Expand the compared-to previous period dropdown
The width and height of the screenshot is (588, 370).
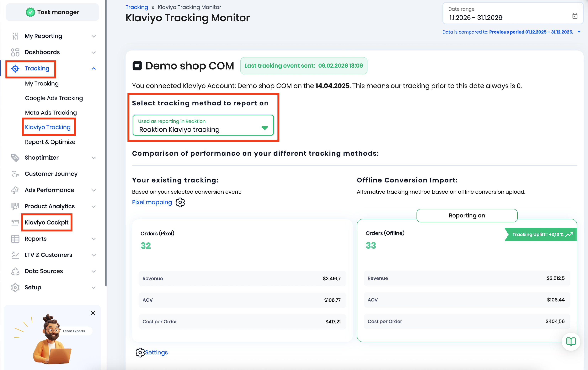tap(579, 32)
